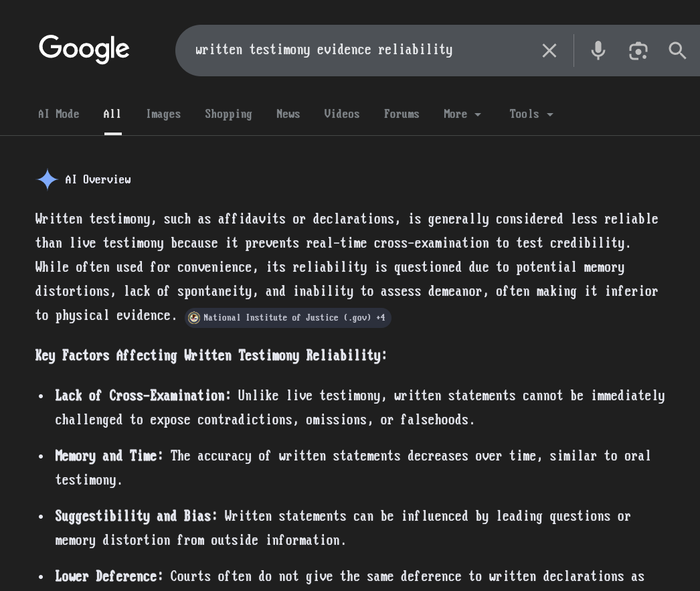Select line 'challenged to expose contradictions, omissions, or falsehoods.'
This screenshot has width=700, height=591.
tap(265, 420)
